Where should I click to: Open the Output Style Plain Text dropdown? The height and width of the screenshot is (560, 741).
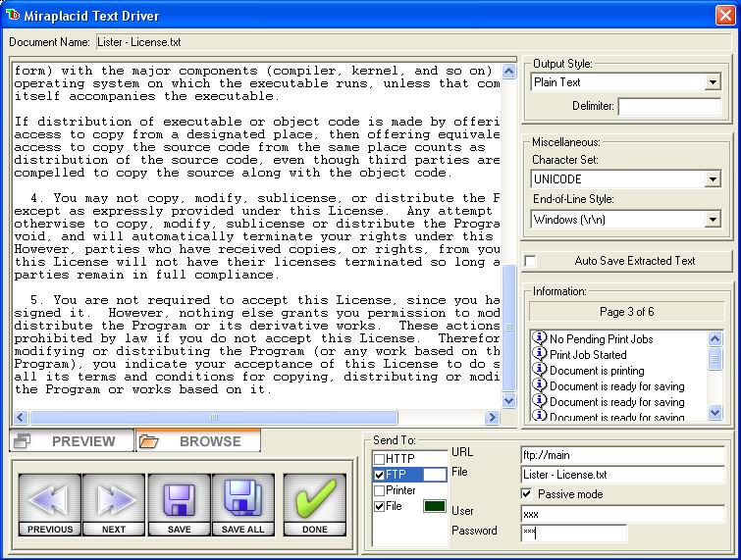pyautogui.click(x=713, y=83)
